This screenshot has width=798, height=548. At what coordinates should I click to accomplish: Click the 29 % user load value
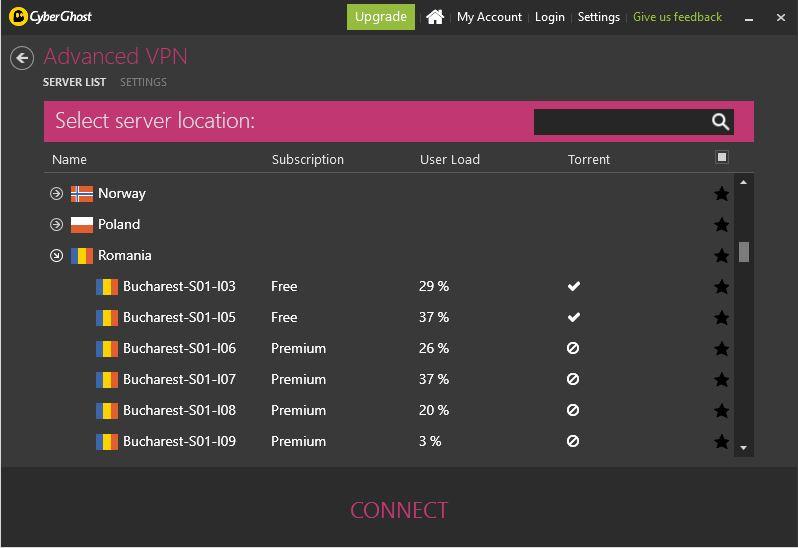point(434,286)
